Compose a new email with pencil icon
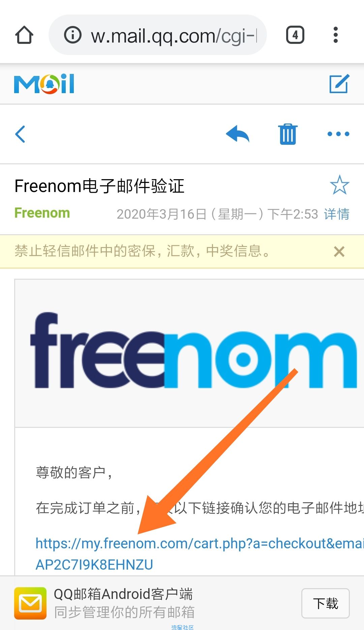The width and height of the screenshot is (364, 630). 339,84
